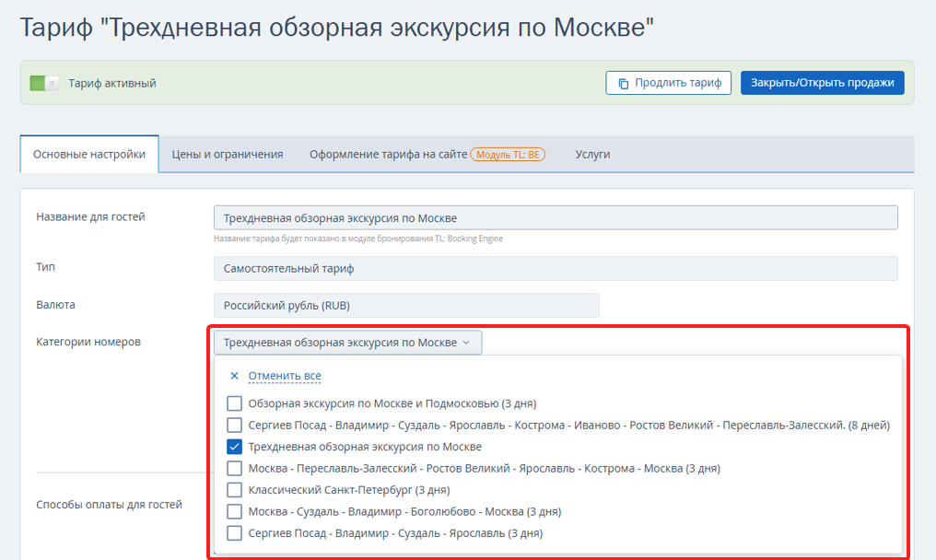Switch to the 'Услуги' tab
The height and width of the screenshot is (560, 936).
coord(592,154)
